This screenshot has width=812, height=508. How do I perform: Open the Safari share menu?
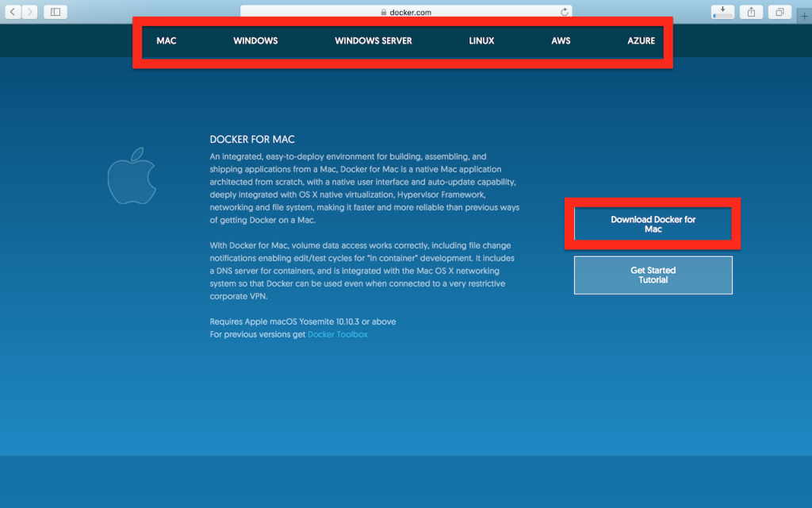[751, 11]
